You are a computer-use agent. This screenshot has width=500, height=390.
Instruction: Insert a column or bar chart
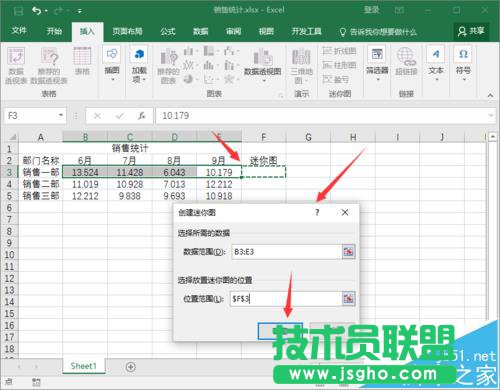click(190, 51)
